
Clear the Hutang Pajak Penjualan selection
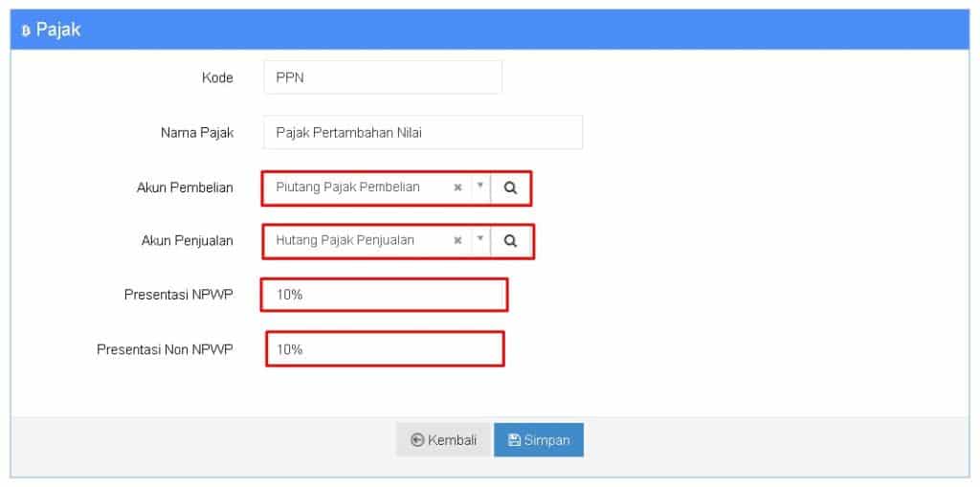pyautogui.click(x=457, y=241)
